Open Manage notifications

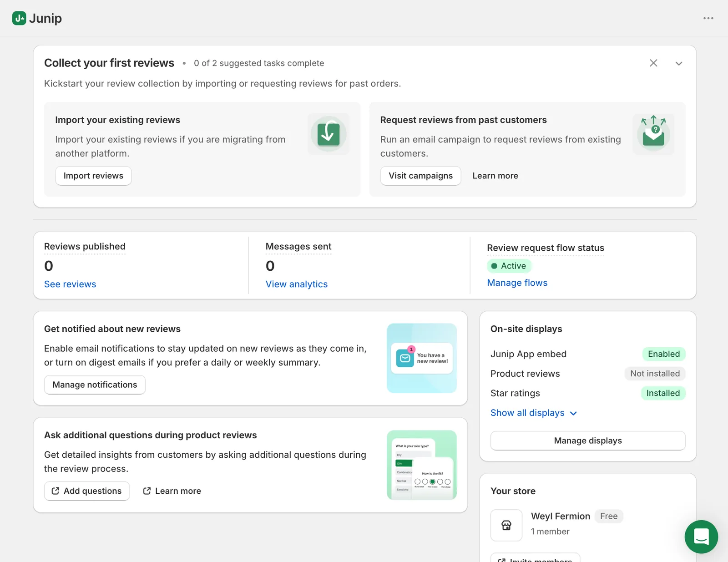tap(95, 385)
